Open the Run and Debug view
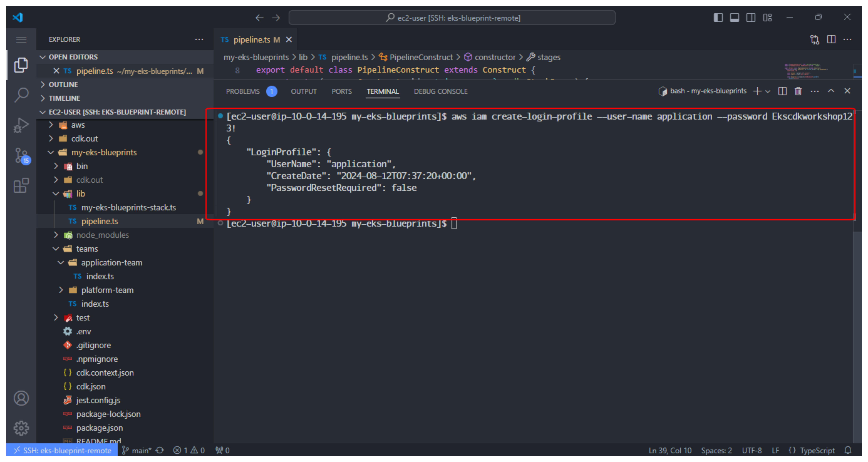868x462 pixels. (21, 125)
